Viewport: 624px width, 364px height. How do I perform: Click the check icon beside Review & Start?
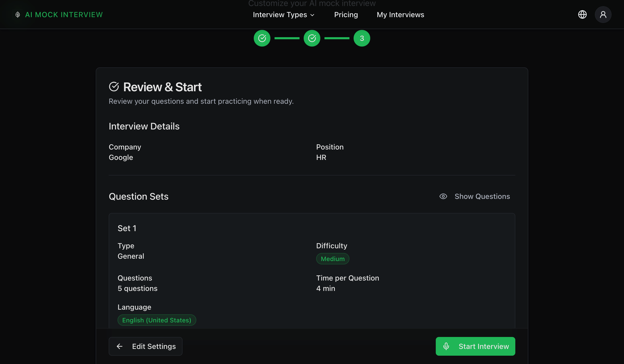point(114,87)
